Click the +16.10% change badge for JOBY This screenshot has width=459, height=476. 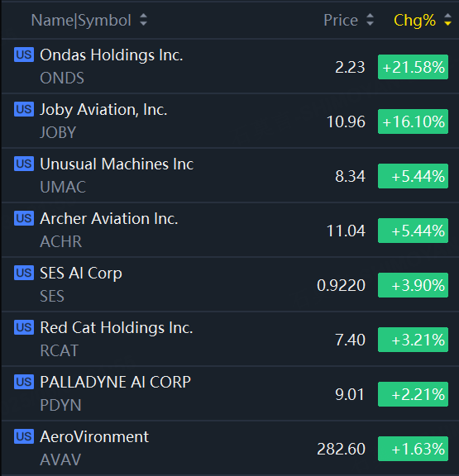click(x=413, y=121)
